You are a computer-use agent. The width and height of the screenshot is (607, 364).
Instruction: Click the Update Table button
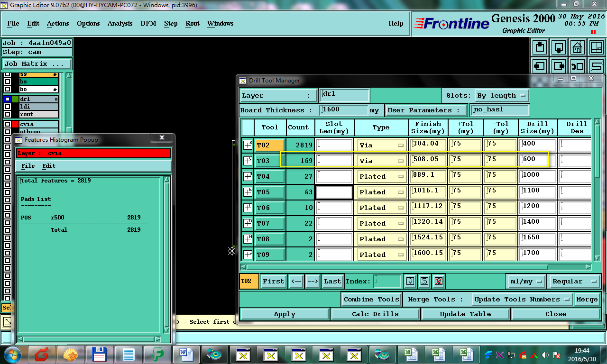(466, 314)
